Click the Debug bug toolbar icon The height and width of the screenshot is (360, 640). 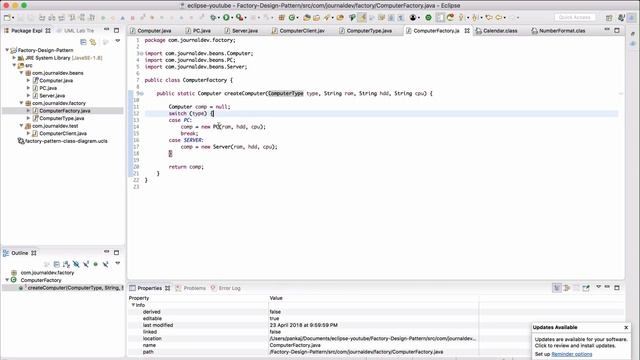tap(213, 18)
